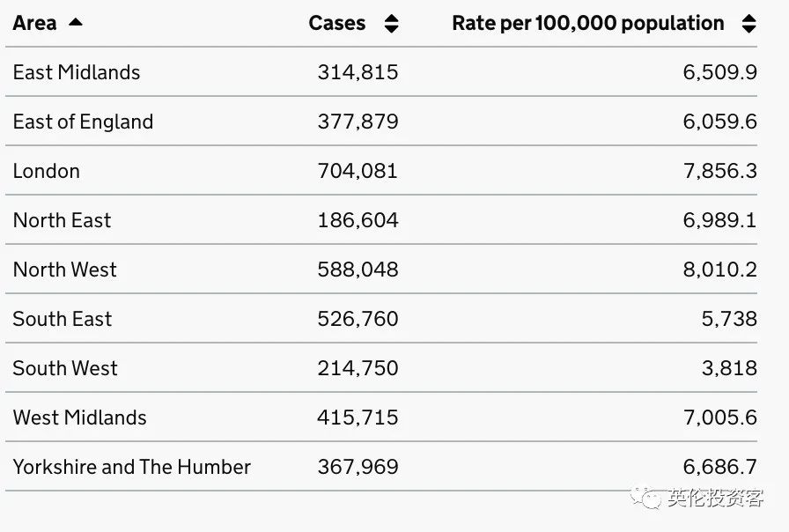Click the WeChat watermark logo icon
This screenshot has width=789, height=532.
[651, 499]
